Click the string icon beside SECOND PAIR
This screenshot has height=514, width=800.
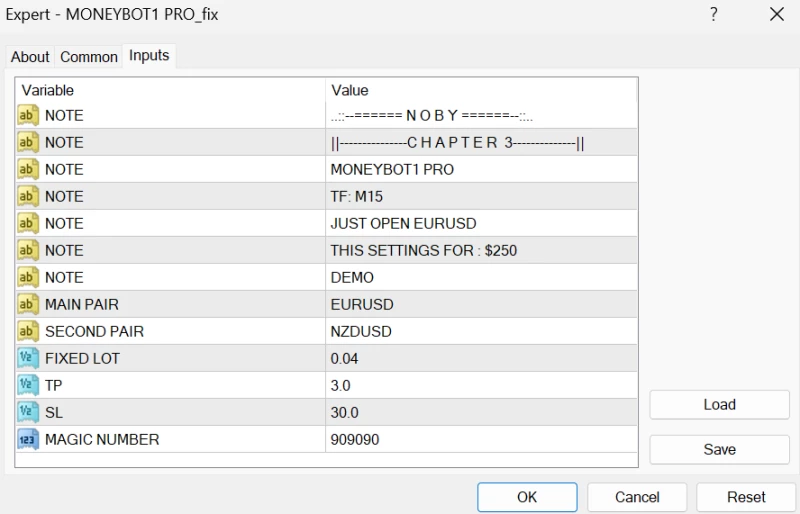[28, 331]
